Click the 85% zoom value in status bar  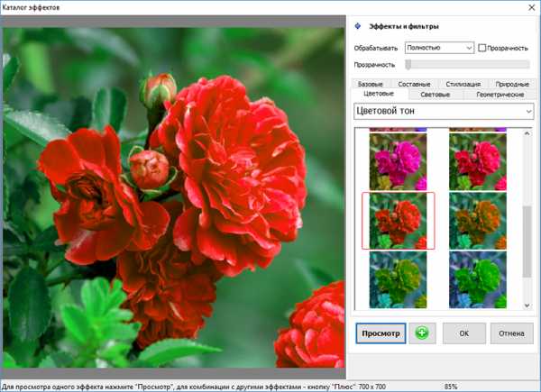coord(451,387)
